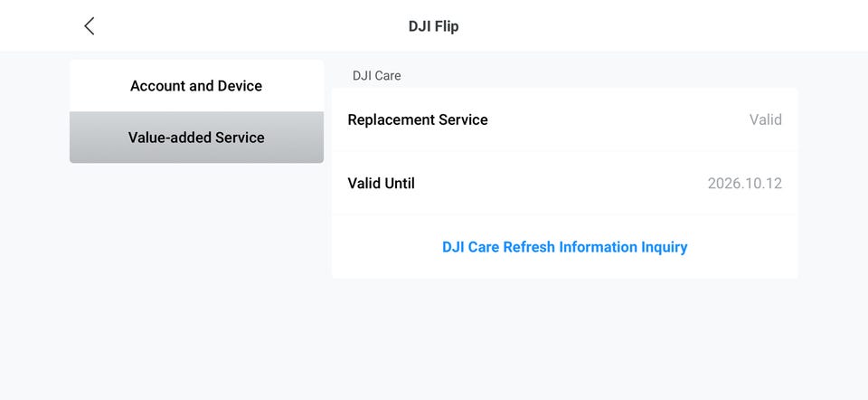Select the Value-added Service tab

[196, 138]
